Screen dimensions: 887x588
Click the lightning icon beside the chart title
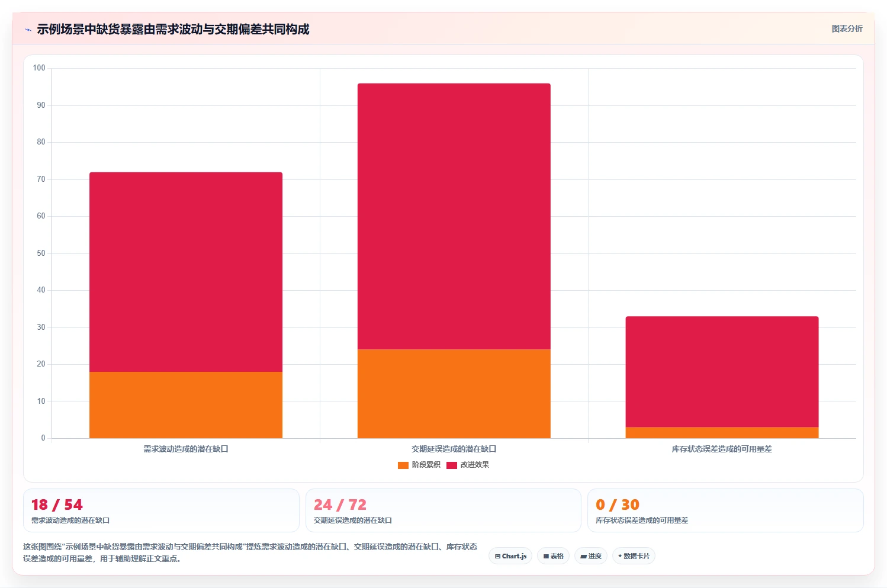tap(28, 30)
